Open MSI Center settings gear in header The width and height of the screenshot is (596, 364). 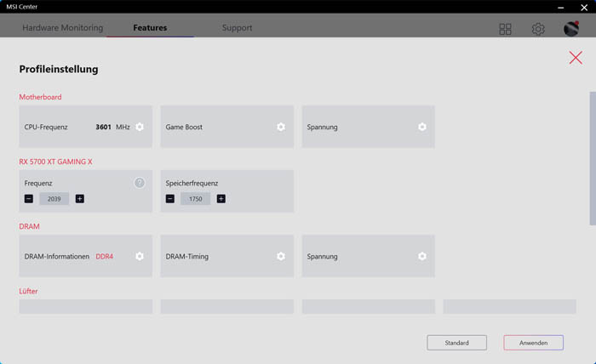[538, 29]
